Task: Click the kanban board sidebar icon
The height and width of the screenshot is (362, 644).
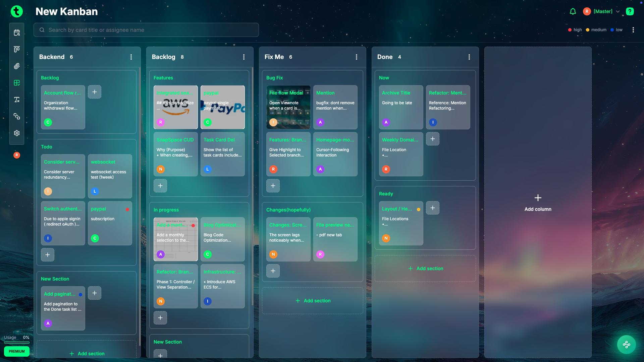Action: tap(17, 49)
